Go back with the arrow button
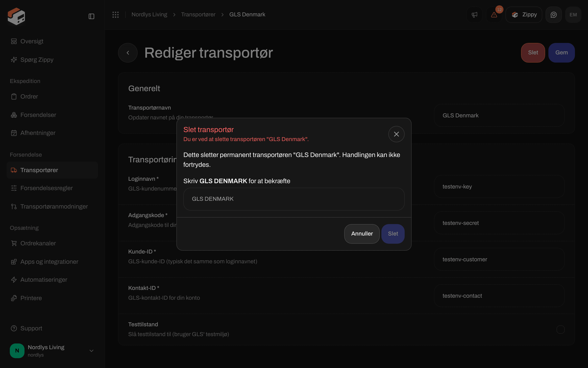Screen dimensions: 588x368 [128, 53]
